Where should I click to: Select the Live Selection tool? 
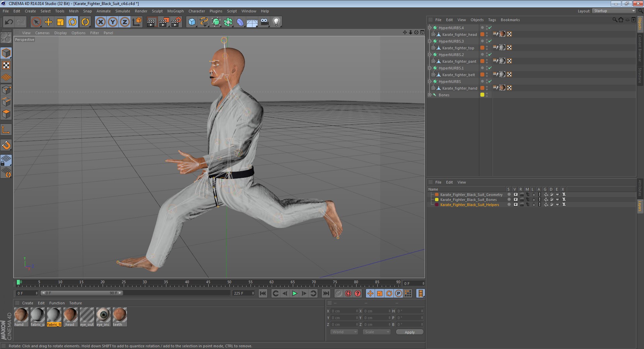pyautogui.click(x=36, y=22)
